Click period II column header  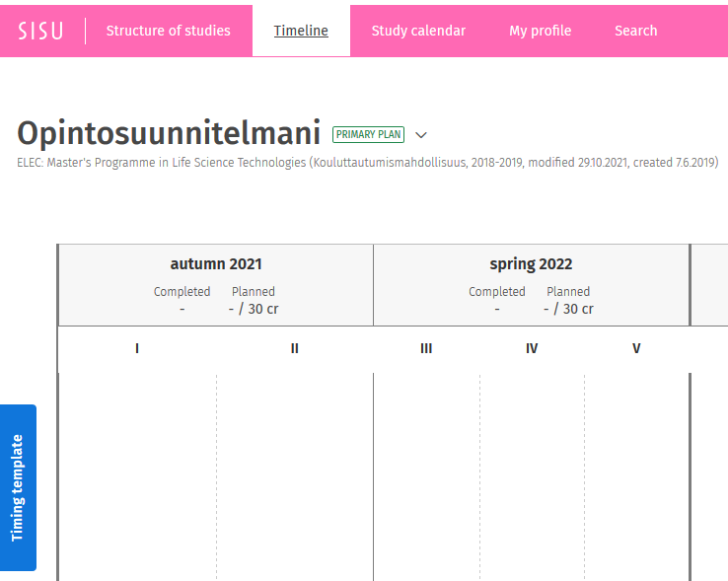pyautogui.click(x=294, y=348)
